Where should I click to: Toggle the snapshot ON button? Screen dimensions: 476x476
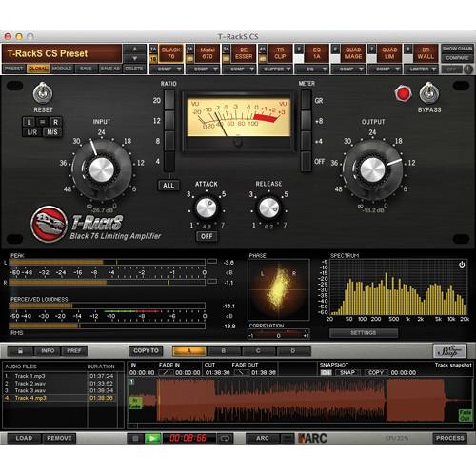[326, 372]
